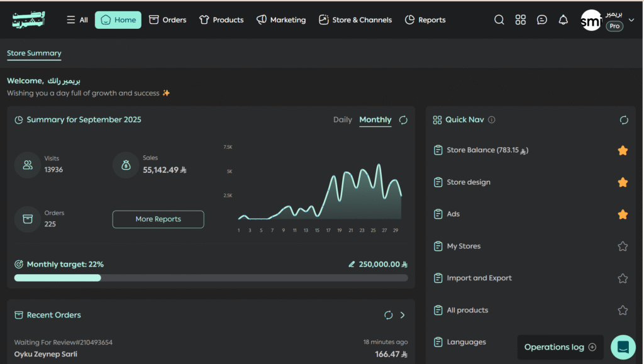Open the support chat bubble button
644x364 pixels.
coord(623,347)
